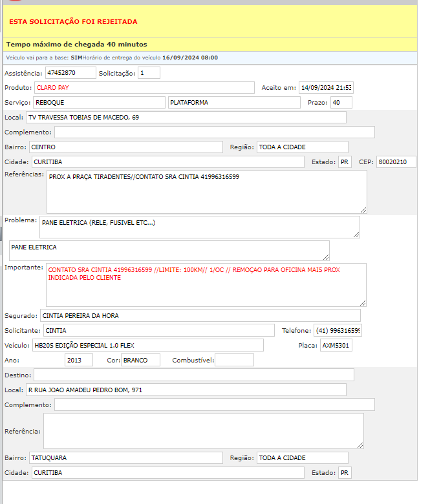
Task: Focus the Veículo field showing HB20S
Action: pyautogui.click(x=148, y=345)
